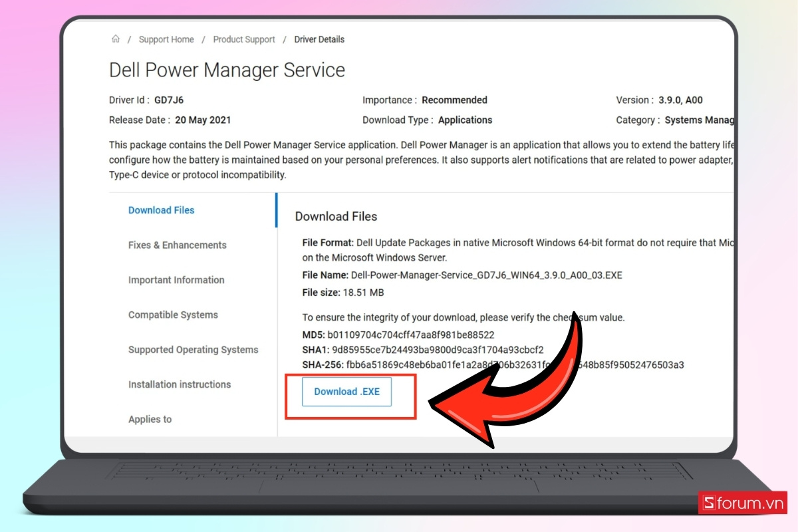Click the file name ending A00_03.EXE
Screen dimensions: 798x532
pos(487,275)
